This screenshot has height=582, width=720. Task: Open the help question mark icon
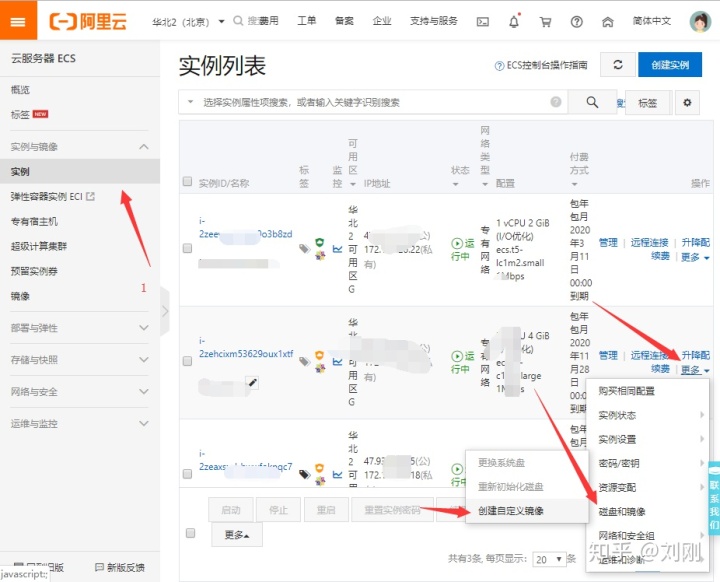576,22
